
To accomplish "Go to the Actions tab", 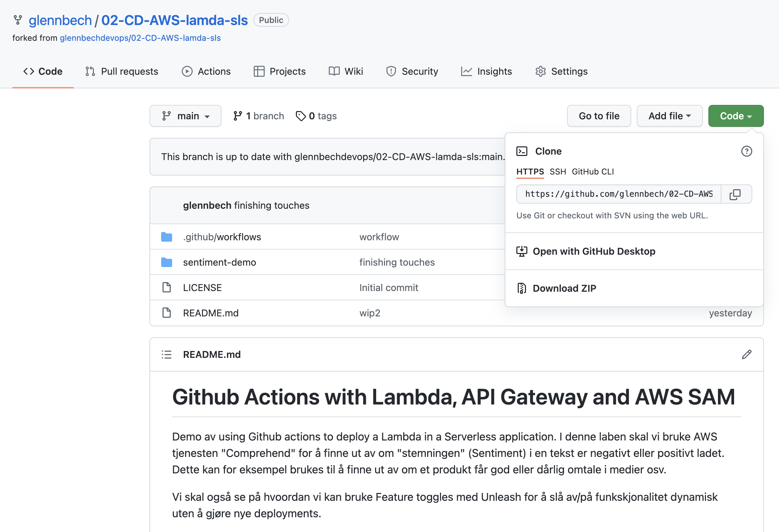I will coord(206,71).
